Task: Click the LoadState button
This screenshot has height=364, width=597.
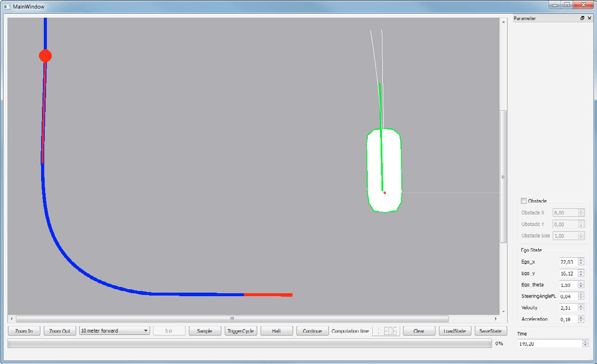Action: 455,331
